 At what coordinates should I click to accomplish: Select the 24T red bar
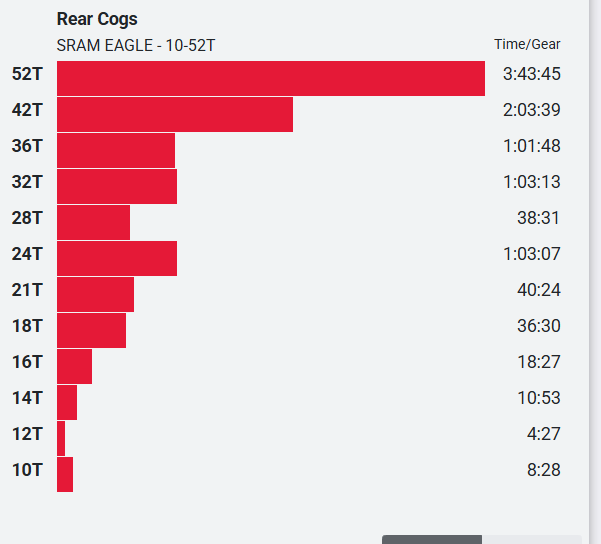pos(116,258)
